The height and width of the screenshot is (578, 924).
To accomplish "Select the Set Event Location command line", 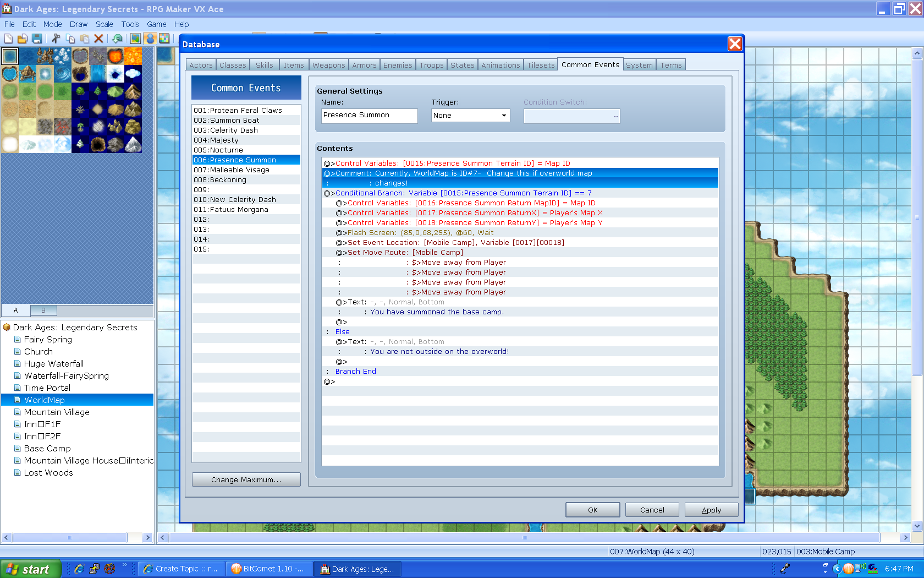I will pyautogui.click(x=520, y=242).
